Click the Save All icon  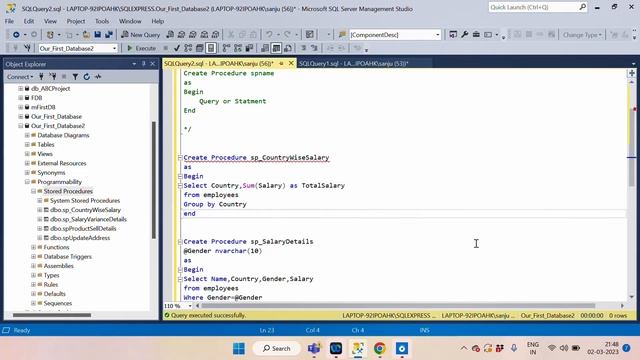(109, 35)
